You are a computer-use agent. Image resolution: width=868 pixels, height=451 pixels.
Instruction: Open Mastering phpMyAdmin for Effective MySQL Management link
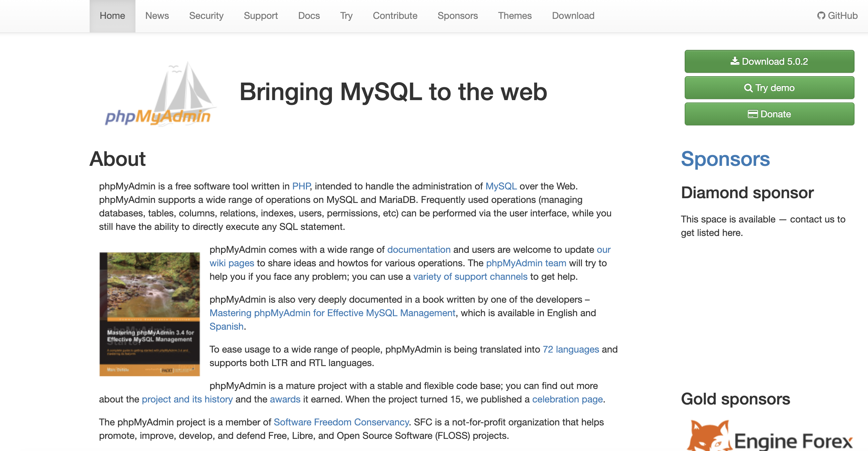(x=333, y=313)
